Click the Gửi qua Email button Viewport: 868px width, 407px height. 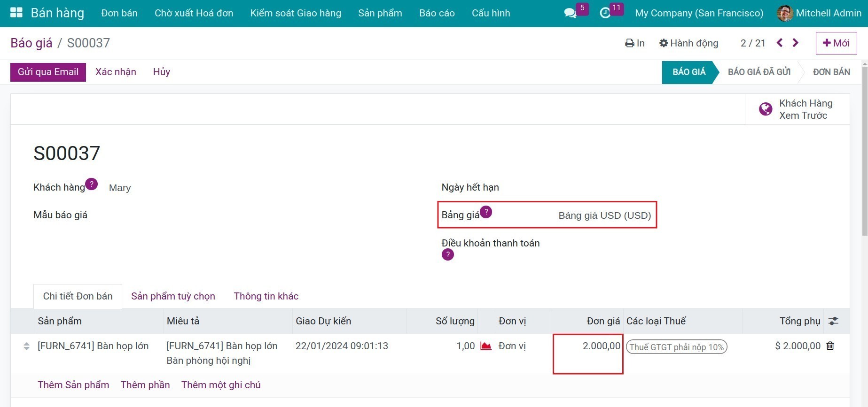[48, 72]
